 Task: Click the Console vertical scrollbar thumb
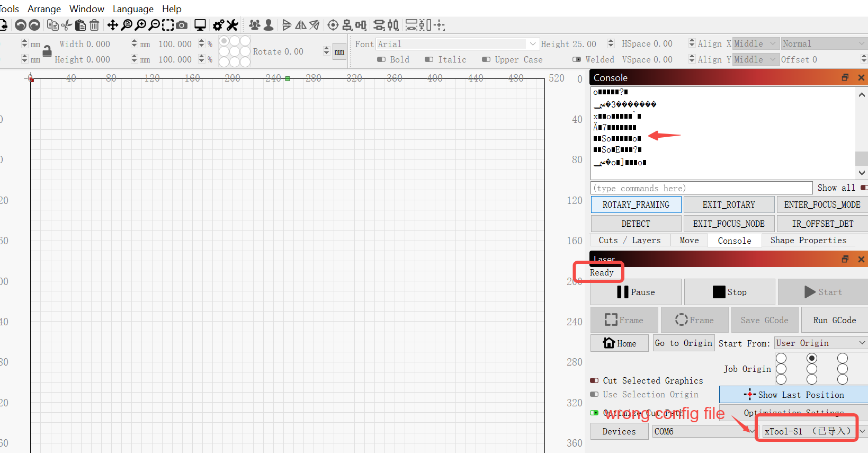(861, 158)
